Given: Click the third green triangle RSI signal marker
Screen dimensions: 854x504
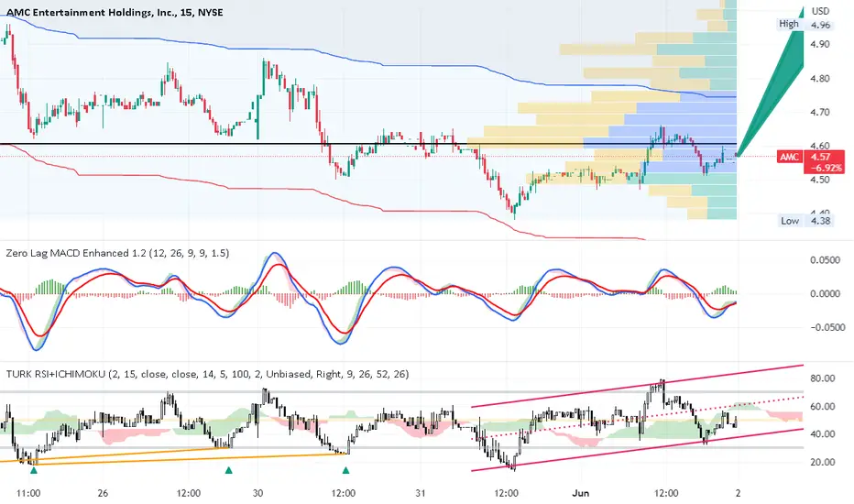Looking at the screenshot, I should click(345, 470).
